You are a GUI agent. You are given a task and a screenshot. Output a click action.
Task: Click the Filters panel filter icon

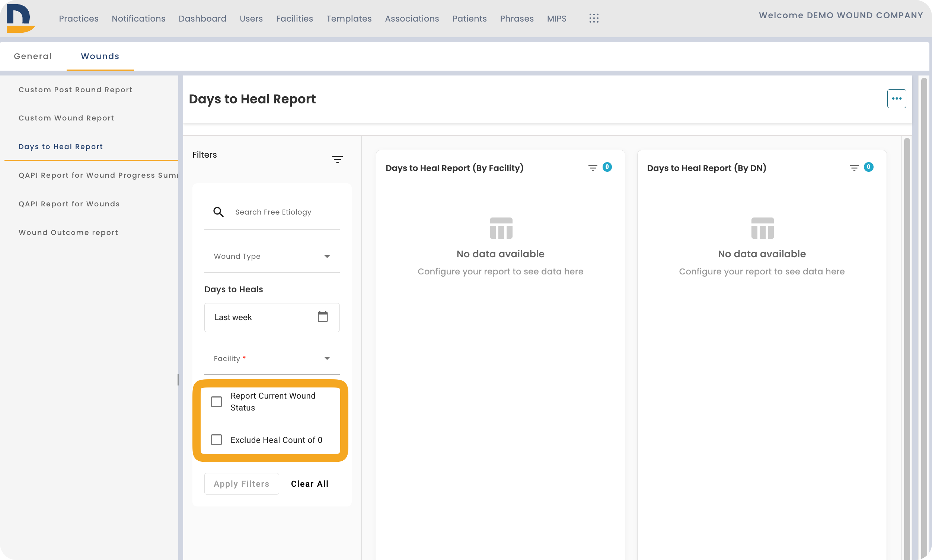(337, 159)
